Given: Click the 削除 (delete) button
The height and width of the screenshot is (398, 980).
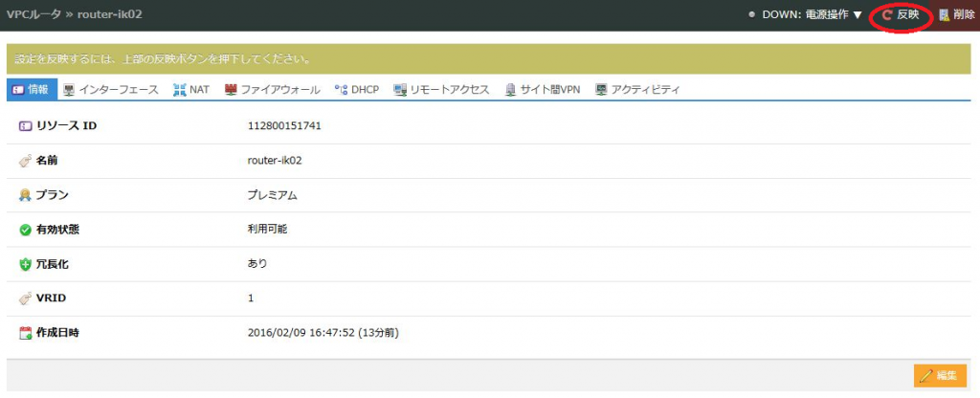Looking at the screenshot, I should 958,15.
